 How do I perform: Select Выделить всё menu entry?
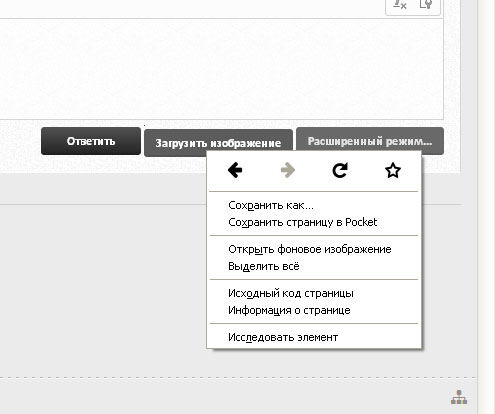pyautogui.click(x=313, y=266)
